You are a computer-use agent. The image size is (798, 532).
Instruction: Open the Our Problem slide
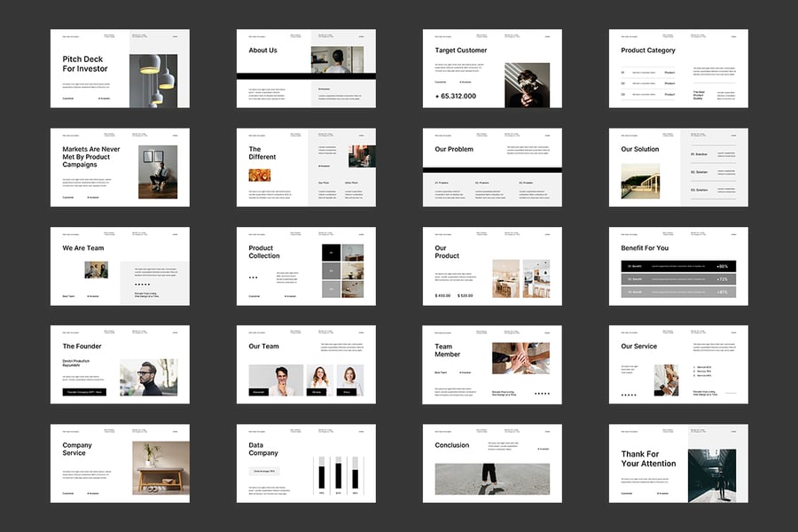[x=491, y=168]
